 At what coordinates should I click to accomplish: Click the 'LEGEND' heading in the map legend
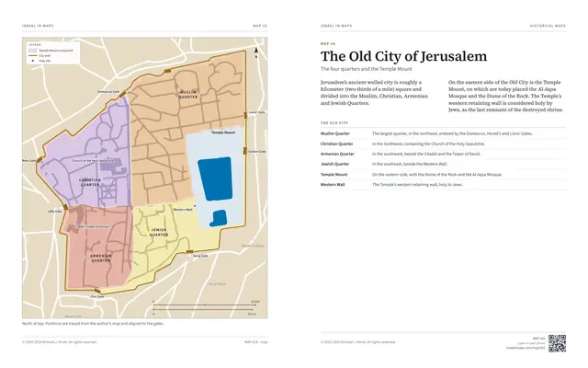click(35, 45)
